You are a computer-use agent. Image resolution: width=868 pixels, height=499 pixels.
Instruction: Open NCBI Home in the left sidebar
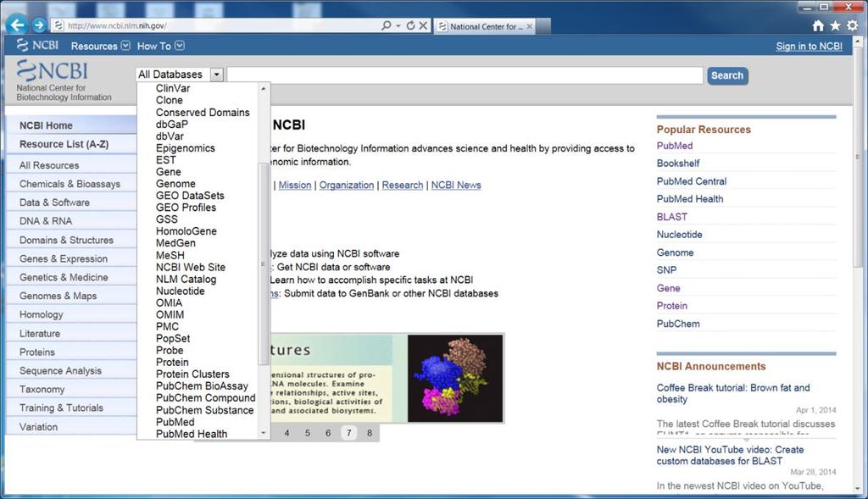(x=71, y=125)
